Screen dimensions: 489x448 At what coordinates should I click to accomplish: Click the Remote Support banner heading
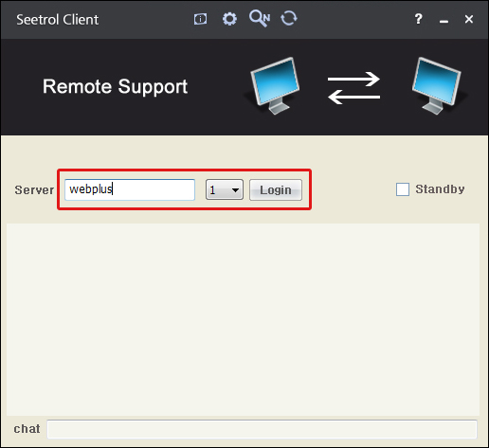(115, 86)
